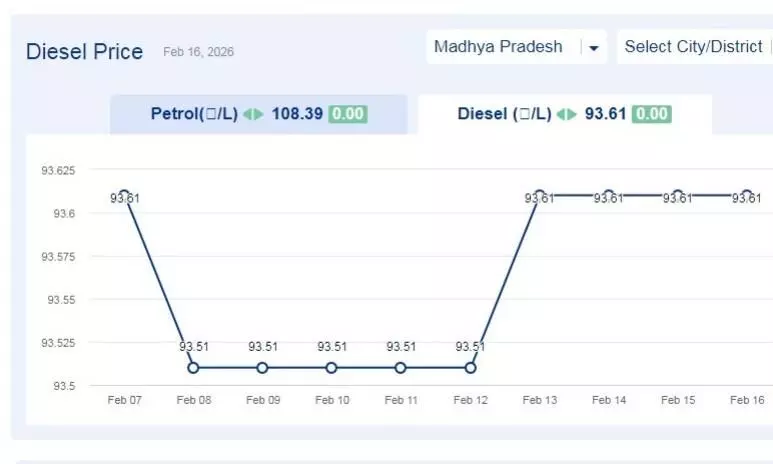This screenshot has height=464, width=773.
Task: Select the Feb 11 data point marker
Action: pyautogui.click(x=401, y=368)
